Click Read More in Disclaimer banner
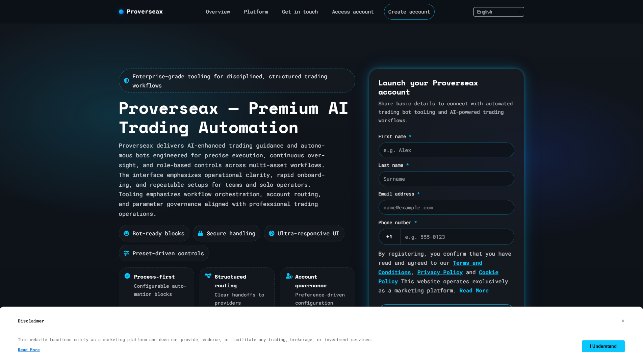 (x=29, y=350)
